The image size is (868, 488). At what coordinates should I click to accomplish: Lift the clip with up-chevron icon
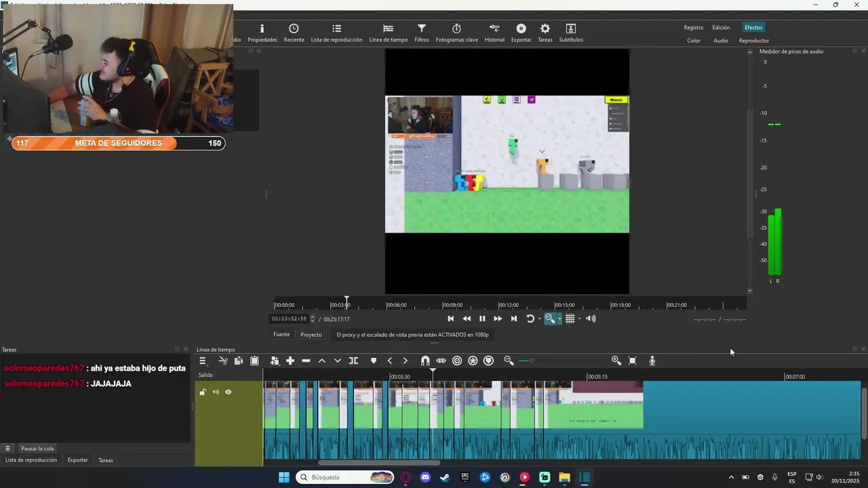pos(321,361)
